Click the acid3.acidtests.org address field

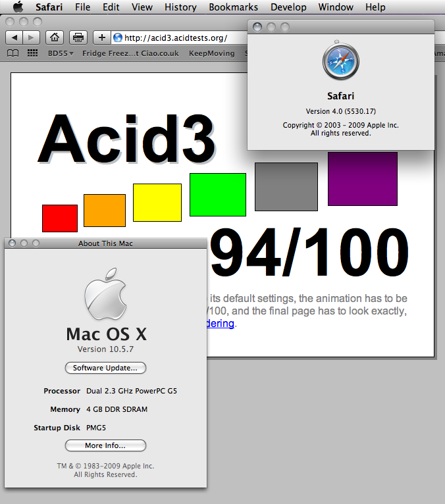(x=180, y=38)
